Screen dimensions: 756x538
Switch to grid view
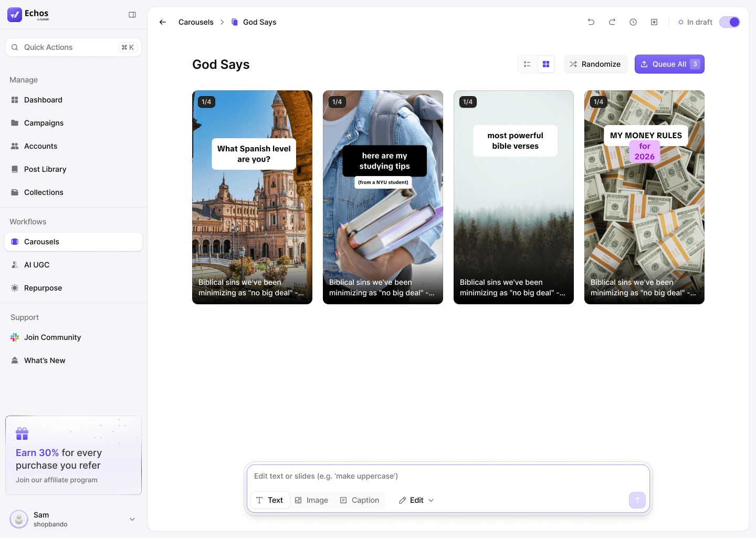point(546,64)
